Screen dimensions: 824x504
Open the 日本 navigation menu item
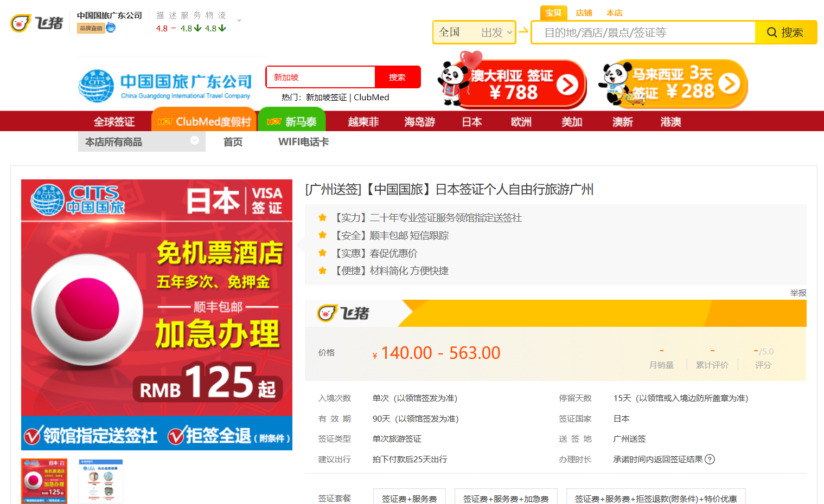pos(471,122)
